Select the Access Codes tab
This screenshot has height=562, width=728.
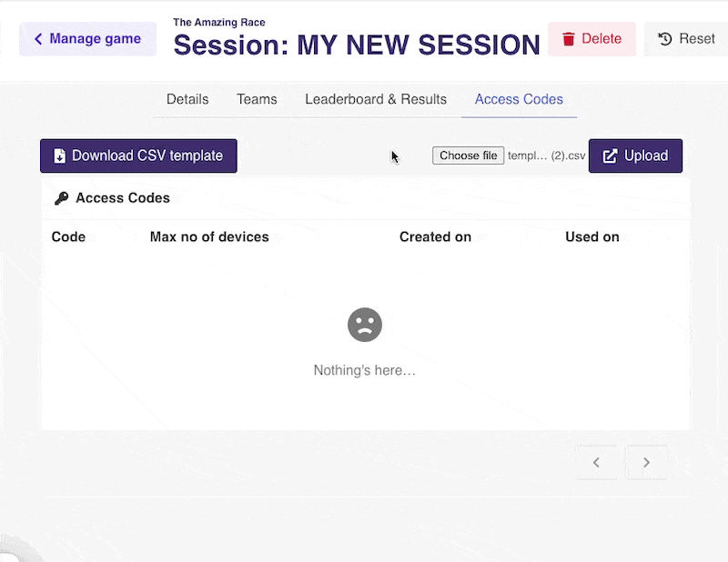pos(519,99)
